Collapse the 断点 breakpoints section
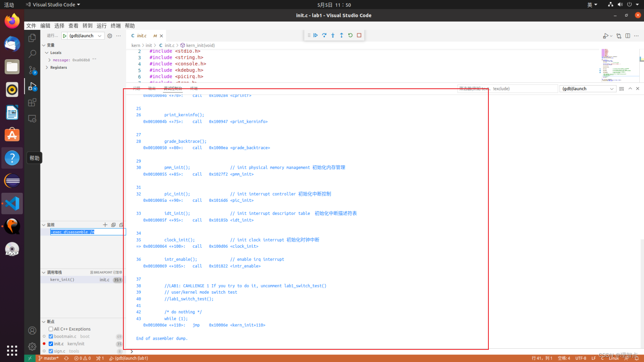The image size is (644, 362). (44, 322)
